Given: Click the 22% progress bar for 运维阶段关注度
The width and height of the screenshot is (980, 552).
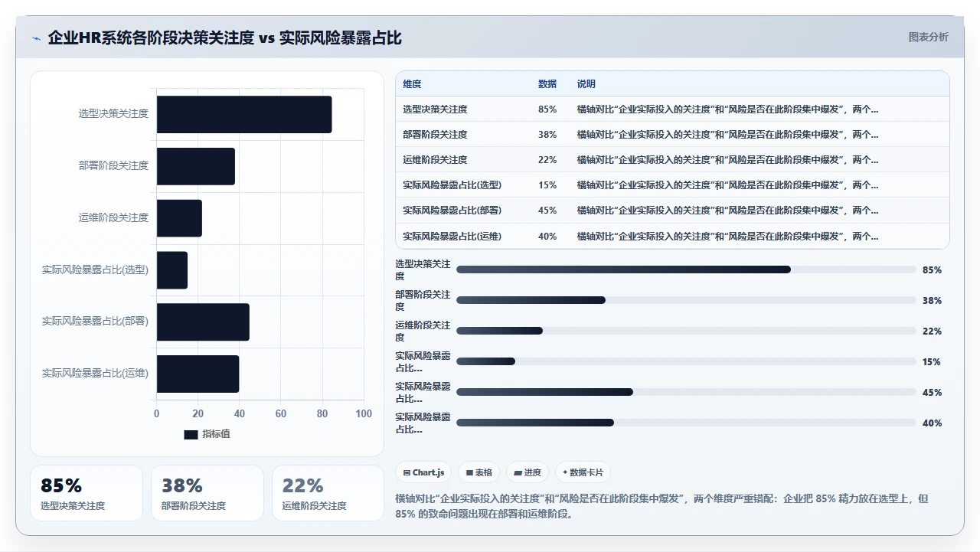Looking at the screenshot, I should (x=686, y=331).
